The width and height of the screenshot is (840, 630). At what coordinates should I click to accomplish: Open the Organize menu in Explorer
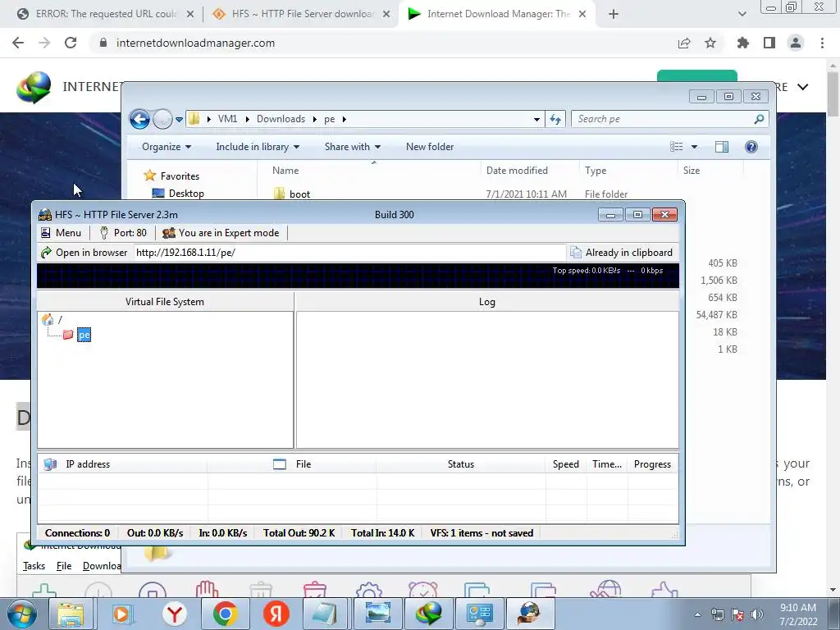(166, 147)
